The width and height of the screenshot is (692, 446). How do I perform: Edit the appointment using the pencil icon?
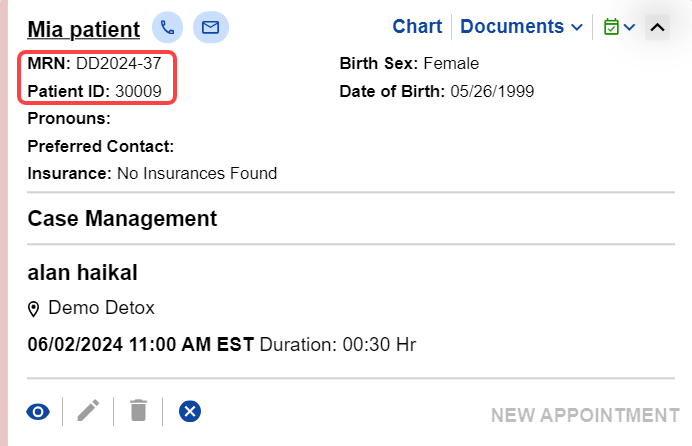click(89, 411)
